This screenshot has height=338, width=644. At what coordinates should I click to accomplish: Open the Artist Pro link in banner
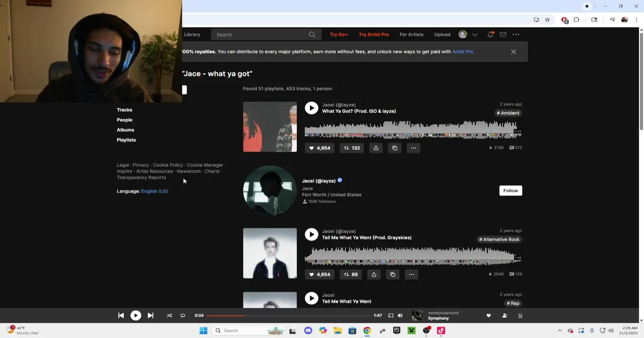coord(463,52)
